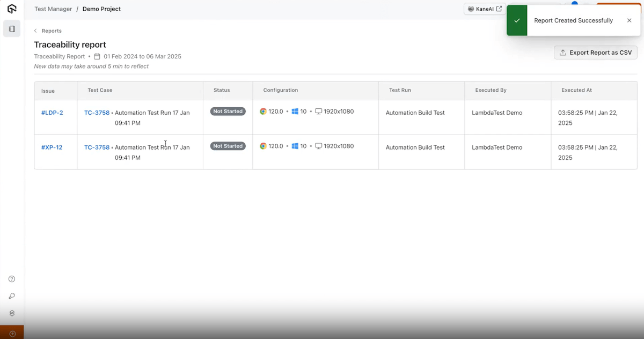The image size is (644, 339).
Task: Click Not Started badge in #LDP-2 row
Action: pos(228,112)
